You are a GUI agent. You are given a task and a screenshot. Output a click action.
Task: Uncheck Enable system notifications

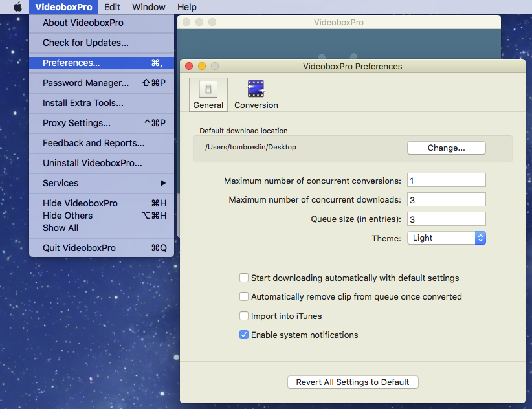[243, 335]
